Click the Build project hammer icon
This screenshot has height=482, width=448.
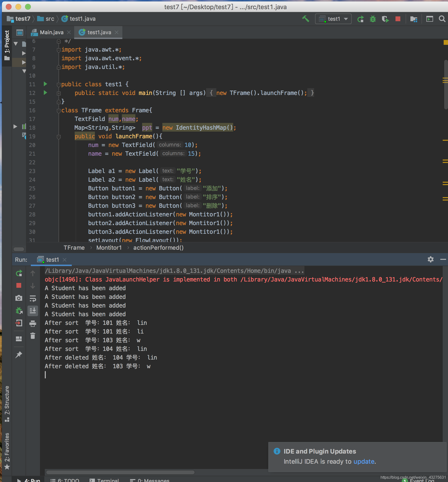pos(306,19)
